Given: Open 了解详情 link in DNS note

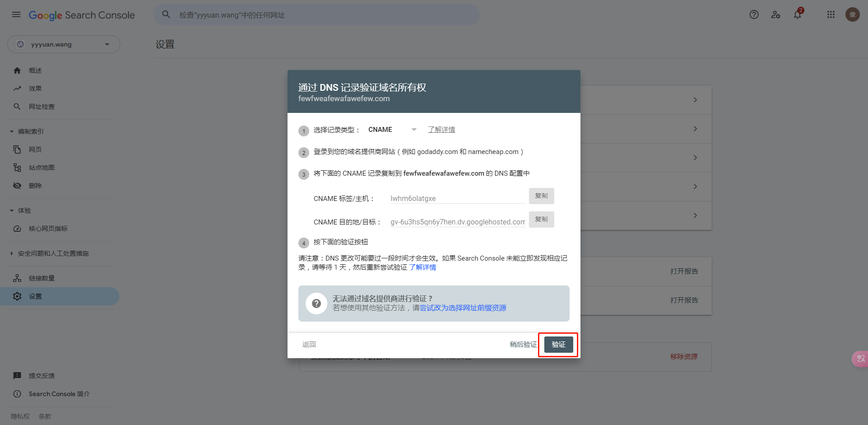Looking at the screenshot, I should coord(423,267).
